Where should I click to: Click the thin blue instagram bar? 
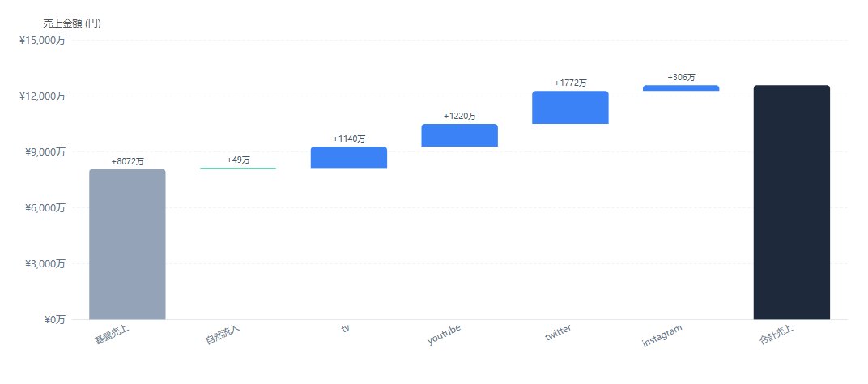680,88
